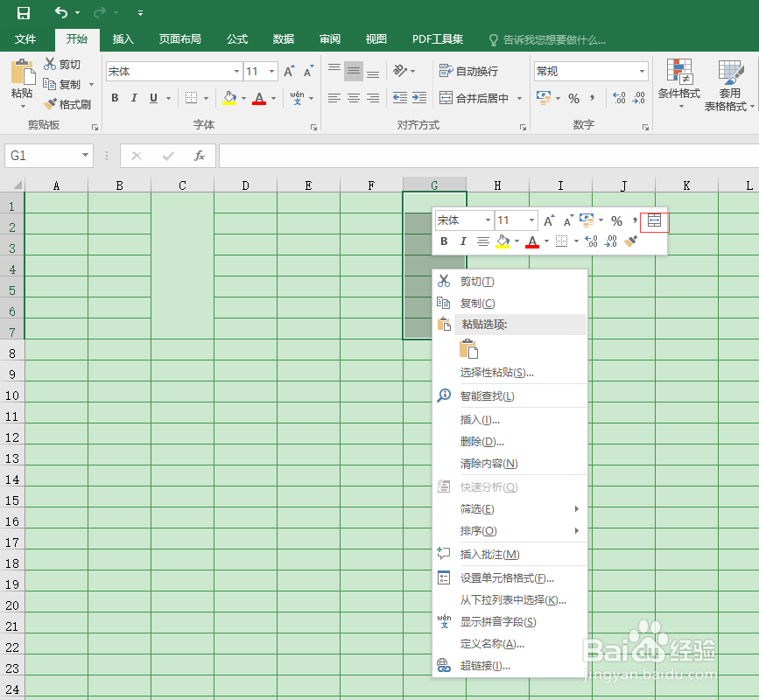Select column C header
This screenshot has width=759, height=700.
pyautogui.click(x=182, y=185)
